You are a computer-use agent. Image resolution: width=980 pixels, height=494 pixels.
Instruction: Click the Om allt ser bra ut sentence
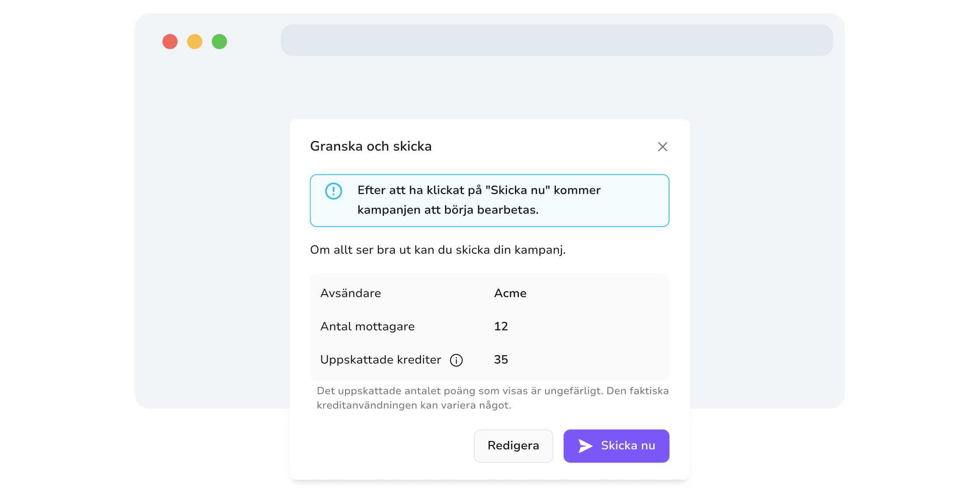438,250
